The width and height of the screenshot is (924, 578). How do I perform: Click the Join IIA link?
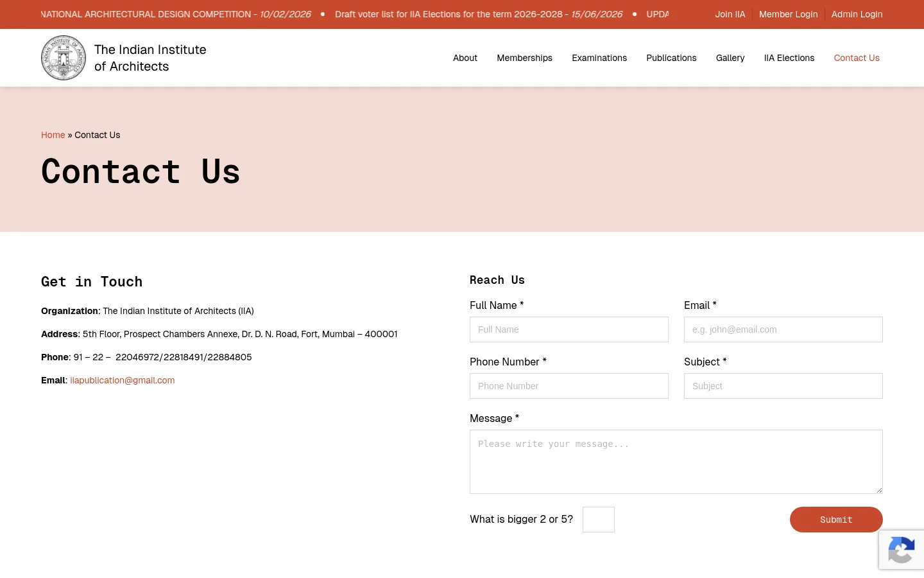coord(730,14)
